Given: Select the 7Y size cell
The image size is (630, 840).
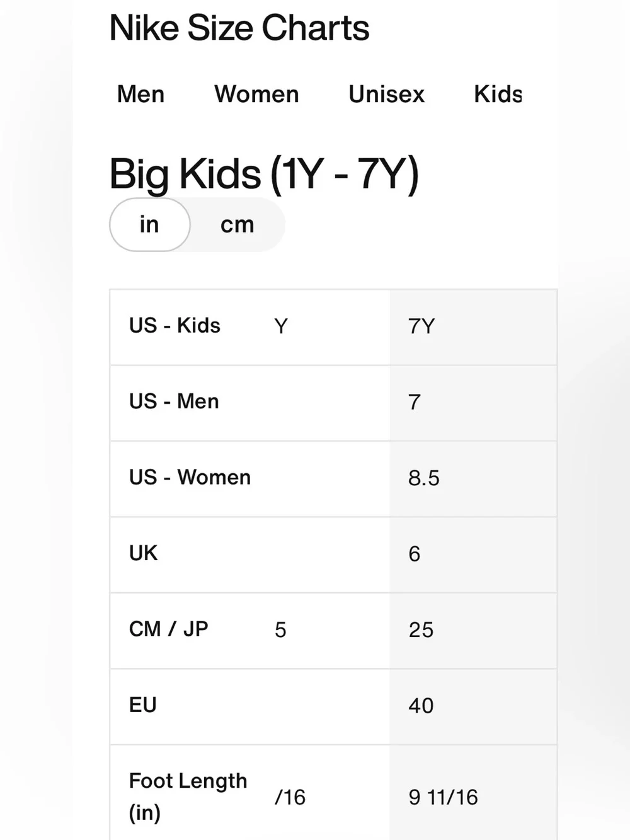Looking at the screenshot, I should (473, 327).
